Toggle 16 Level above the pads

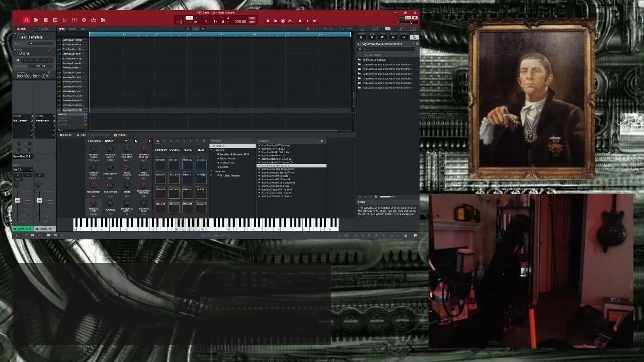[188, 150]
